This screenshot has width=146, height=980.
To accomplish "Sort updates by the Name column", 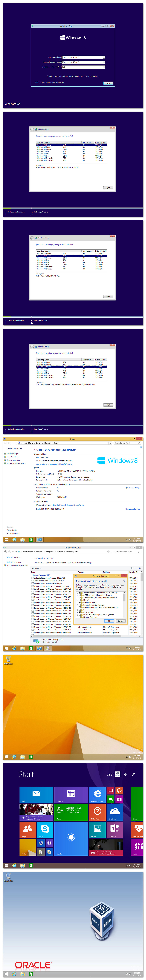I will (x=33, y=572).
